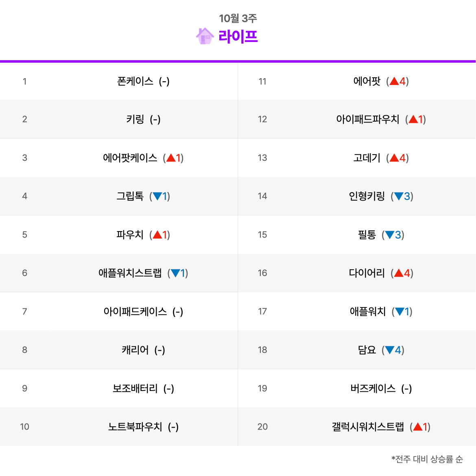Click the red up arrow beside 갤럭시워치스트랩

(418, 427)
